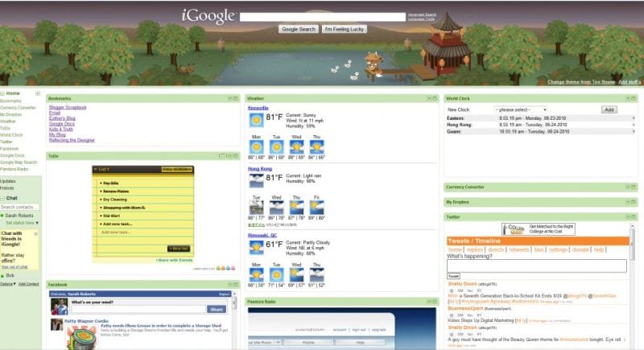Maximize the Bookmarks gadget
Screen dimensions: 644x350
click(x=236, y=98)
